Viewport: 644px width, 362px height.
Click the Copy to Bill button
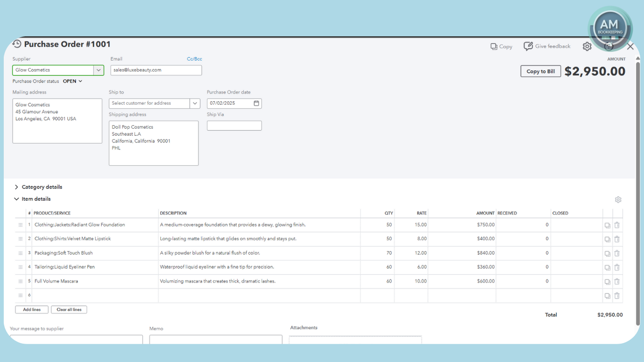540,71
